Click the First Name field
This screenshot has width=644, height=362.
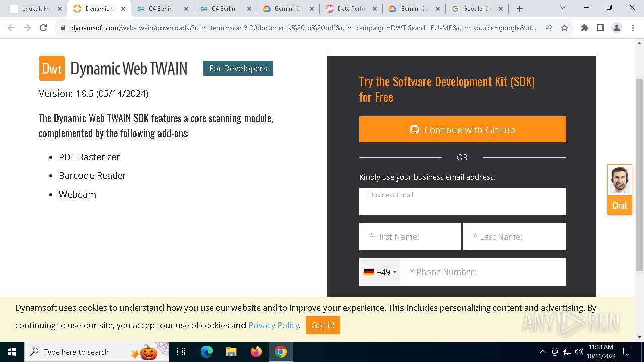click(410, 236)
